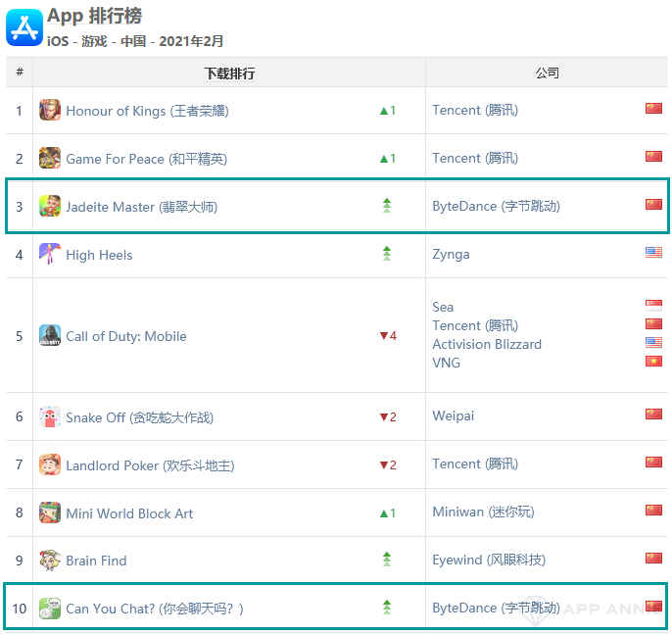Open Brain Find game icon
Image resolution: width=672 pixels, height=634 pixels.
[x=50, y=561]
